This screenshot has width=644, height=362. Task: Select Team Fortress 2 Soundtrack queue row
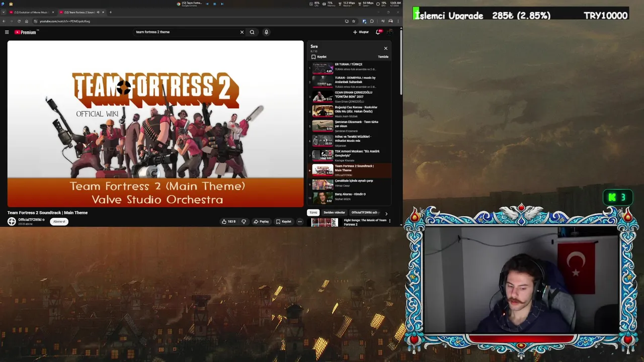click(x=349, y=170)
